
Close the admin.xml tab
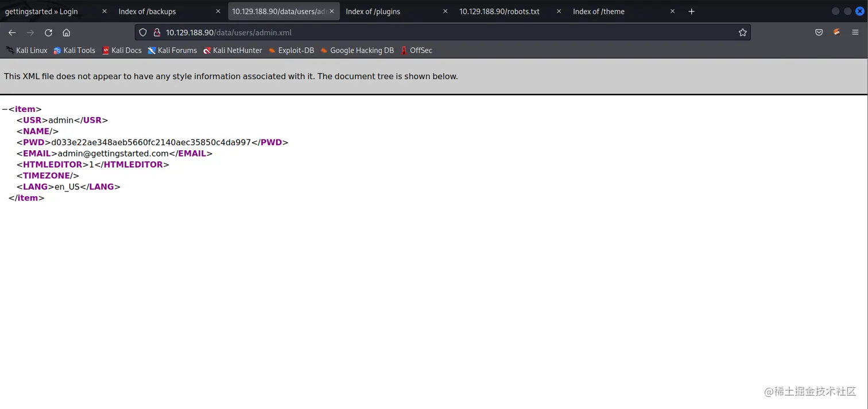[x=332, y=11]
